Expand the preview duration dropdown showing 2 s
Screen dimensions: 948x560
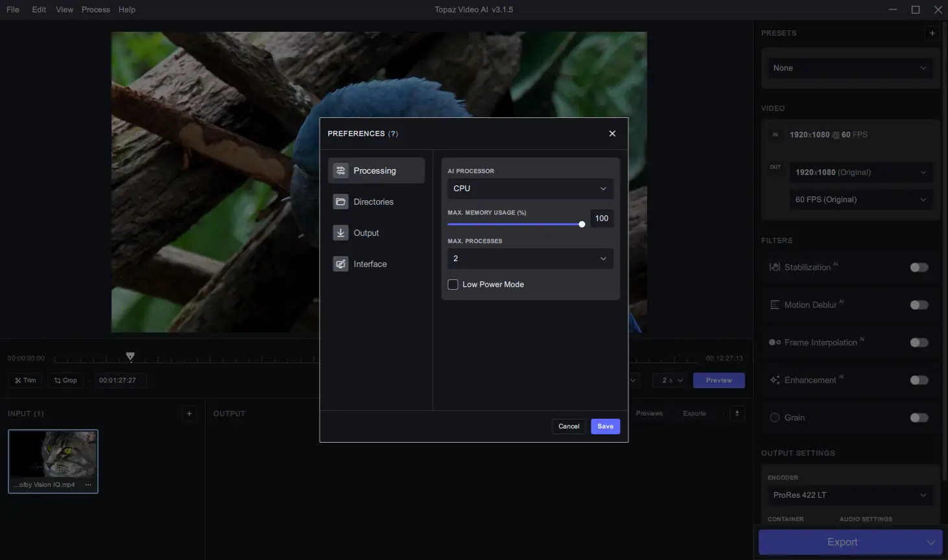coord(670,380)
